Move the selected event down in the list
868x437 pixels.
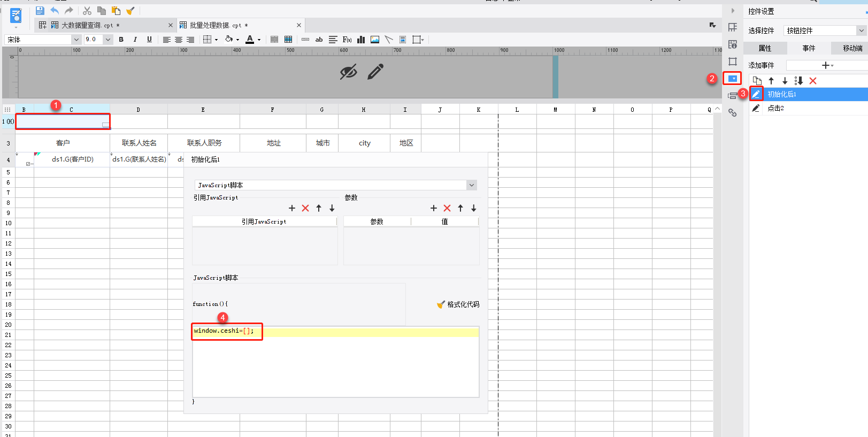(785, 81)
